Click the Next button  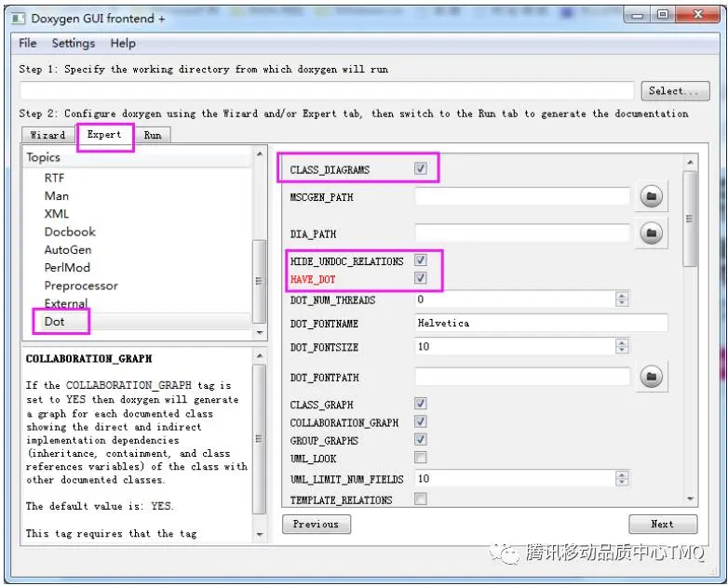663,524
